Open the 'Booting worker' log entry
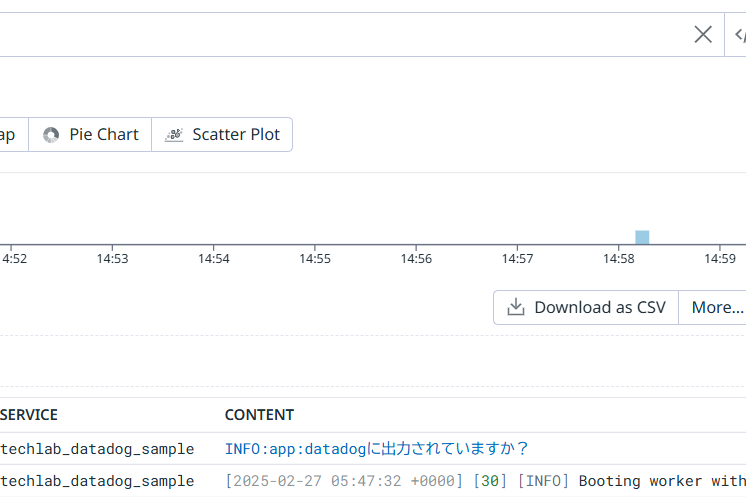The image size is (746, 497). pyautogui.click(x=485, y=481)
